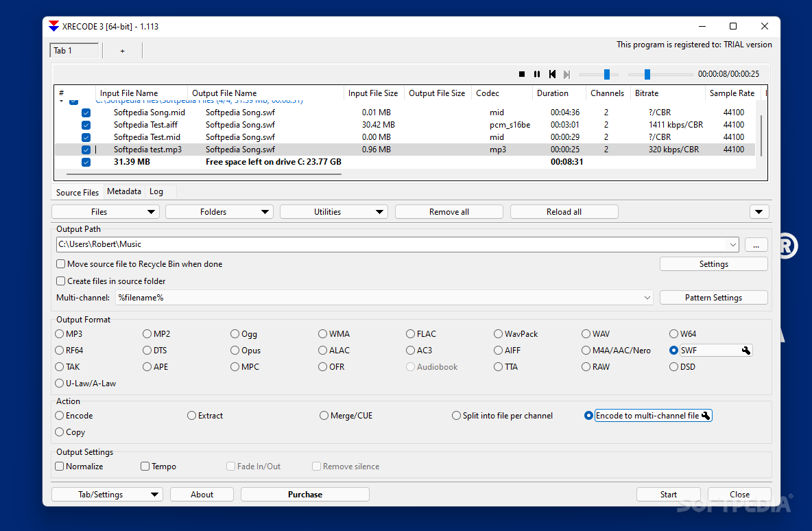Select MP3 output format

click(x=60, y=333)
